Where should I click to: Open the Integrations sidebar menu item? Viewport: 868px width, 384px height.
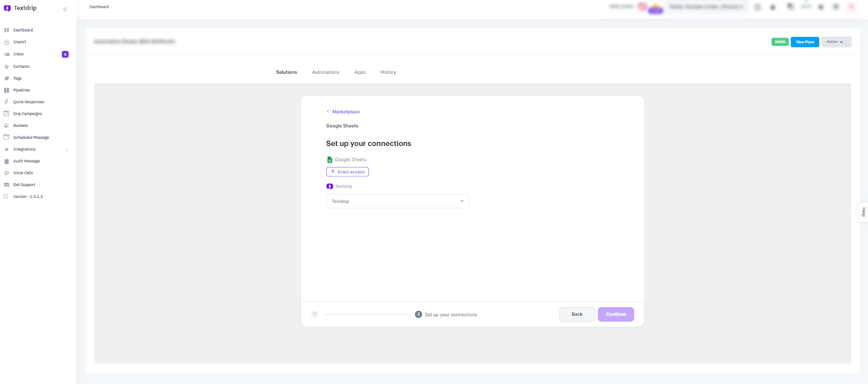[x=24, y=149]
